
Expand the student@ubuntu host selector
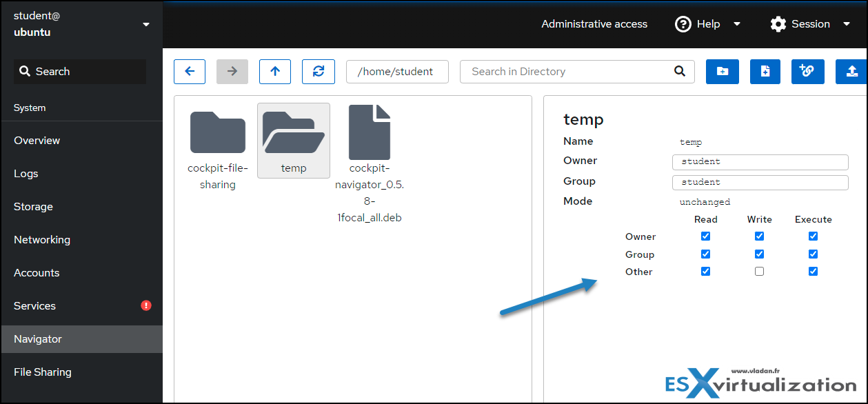81,24
